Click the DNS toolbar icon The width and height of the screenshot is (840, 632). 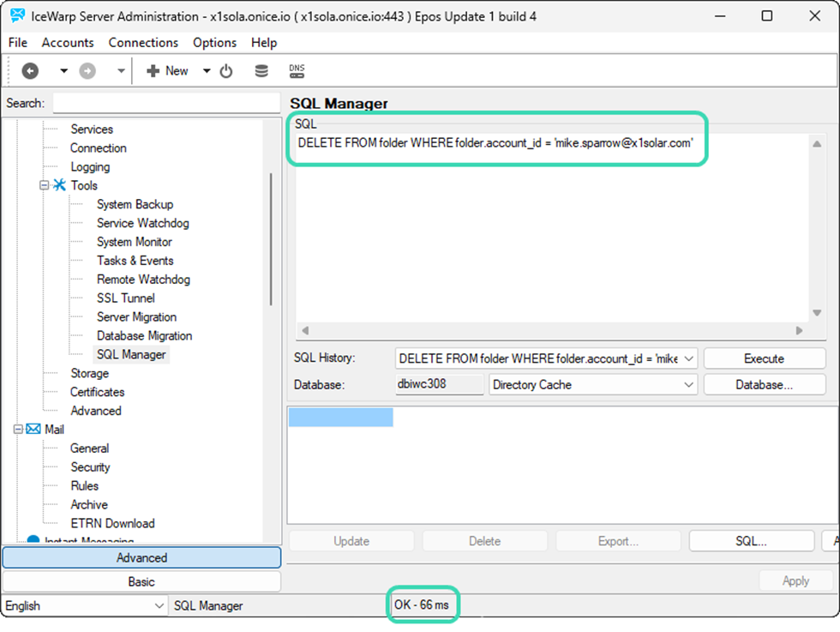tap(297, 71)
